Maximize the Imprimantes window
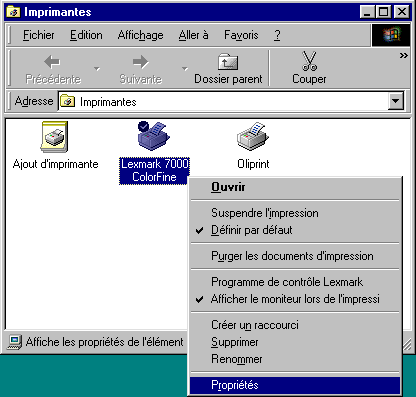The width and height of the screenshot is (416, 397). [x=384, y=12]
